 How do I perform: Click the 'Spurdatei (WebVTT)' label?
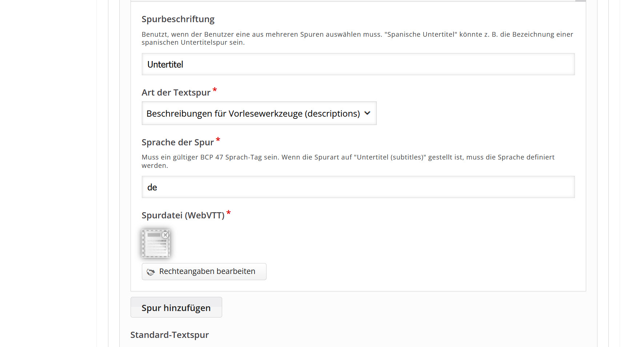click(183, 215)
